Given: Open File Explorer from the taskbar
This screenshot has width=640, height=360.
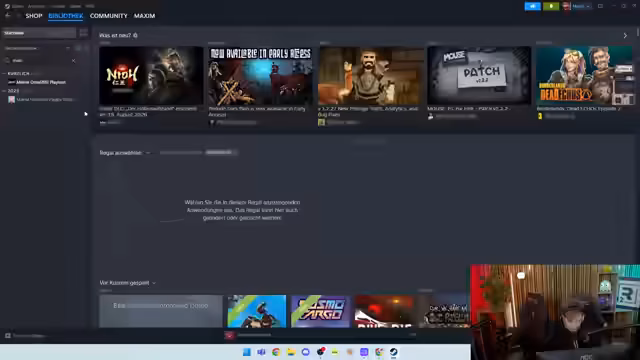Looking at the screenshot, I should (291, 352).
